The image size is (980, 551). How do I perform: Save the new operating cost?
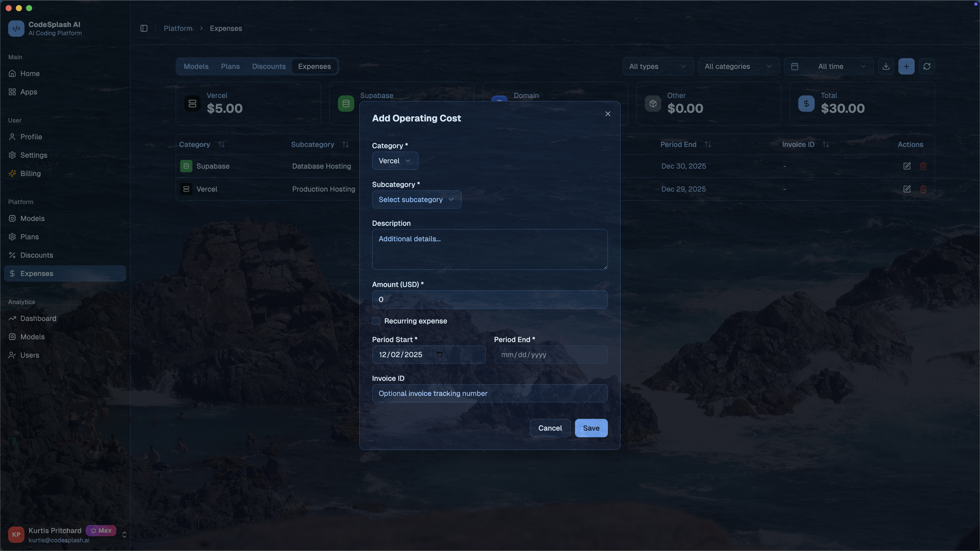pyautogui.click(x=591, y=428)
